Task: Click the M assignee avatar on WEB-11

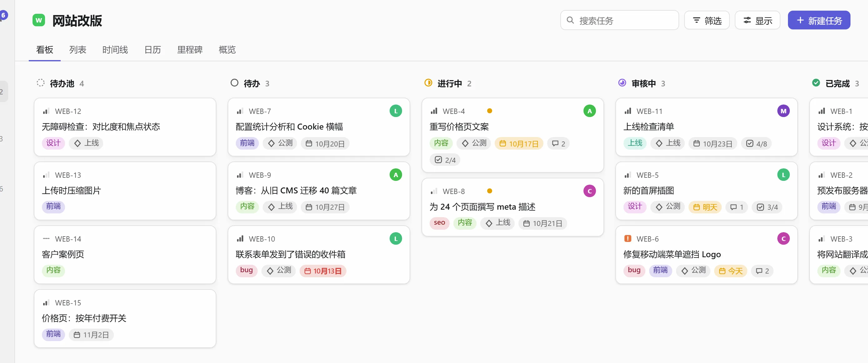Action: click(784, 111)
